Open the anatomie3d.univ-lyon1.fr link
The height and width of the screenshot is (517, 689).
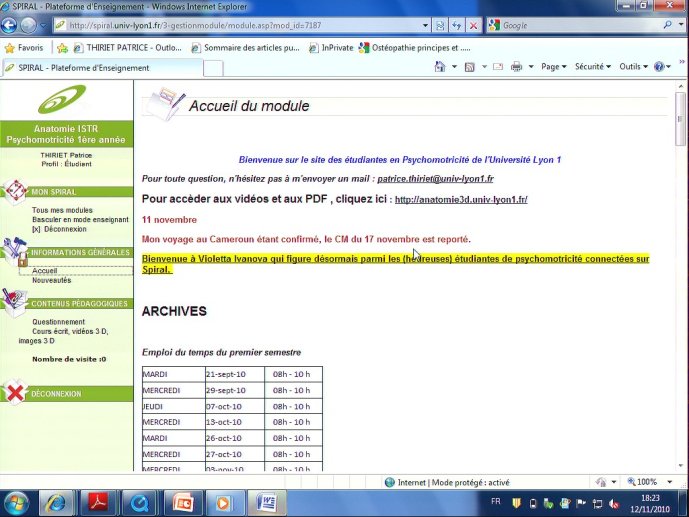click(x=461, y=199)
